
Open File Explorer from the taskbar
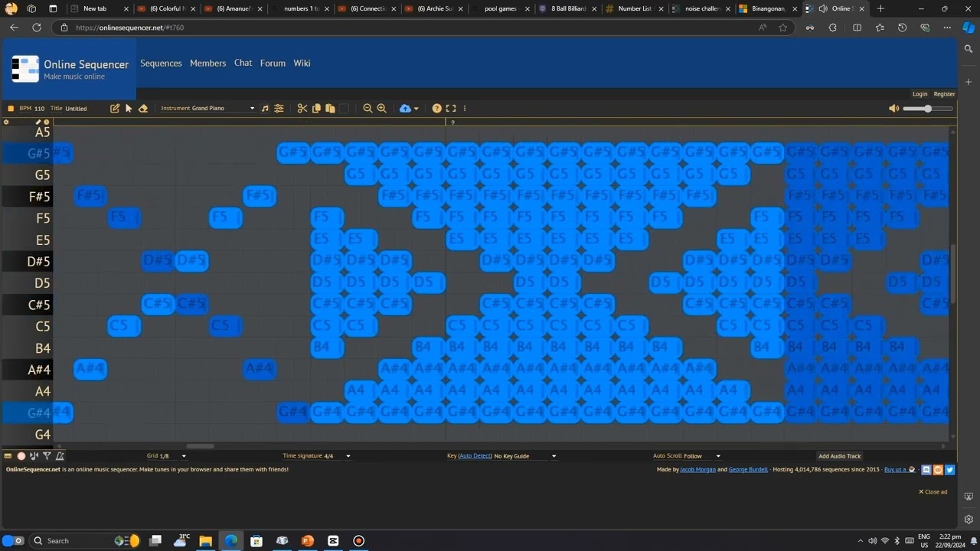point(205,540)
